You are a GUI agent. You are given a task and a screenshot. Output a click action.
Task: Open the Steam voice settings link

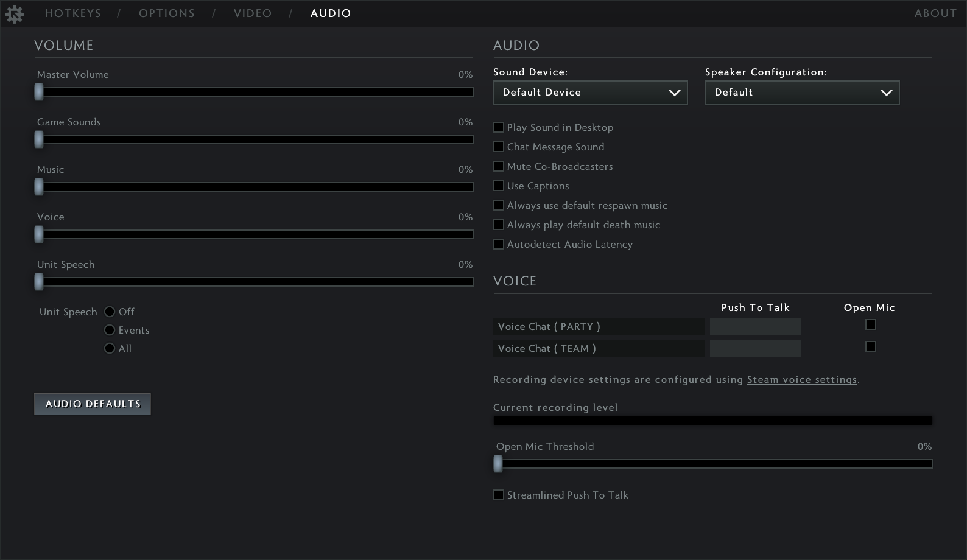coord(801,380)
